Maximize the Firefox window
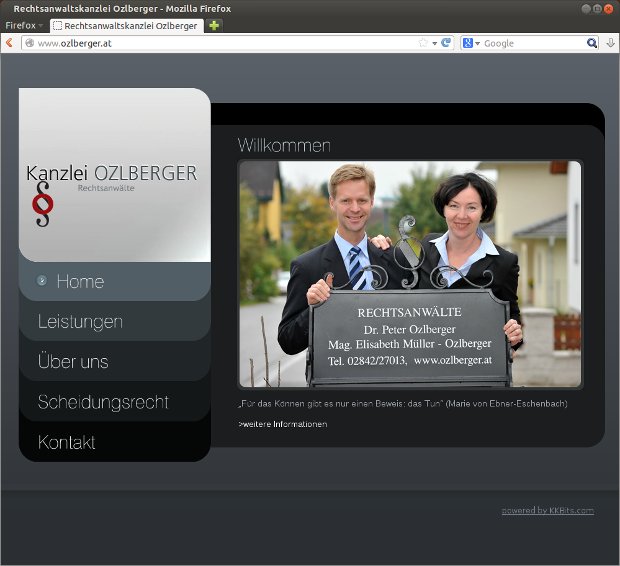 pos(597,8)
